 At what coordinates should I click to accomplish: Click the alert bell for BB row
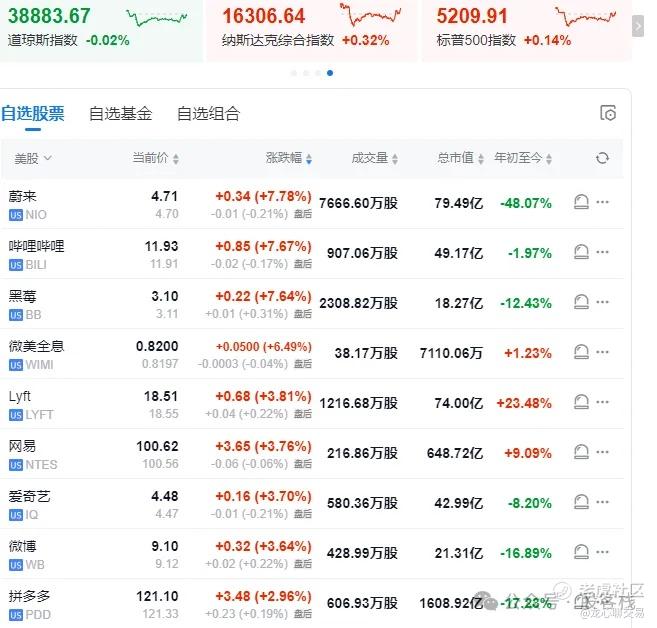581,302
